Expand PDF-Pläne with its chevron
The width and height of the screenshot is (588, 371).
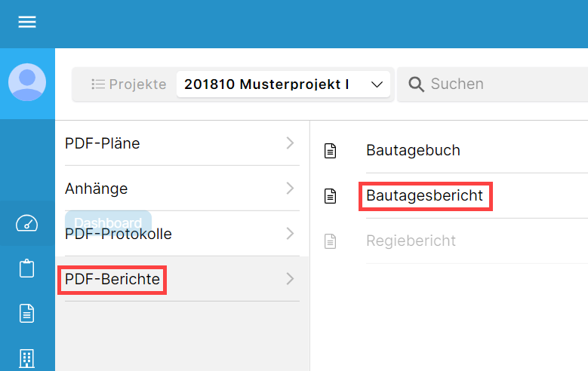point(290,143)
